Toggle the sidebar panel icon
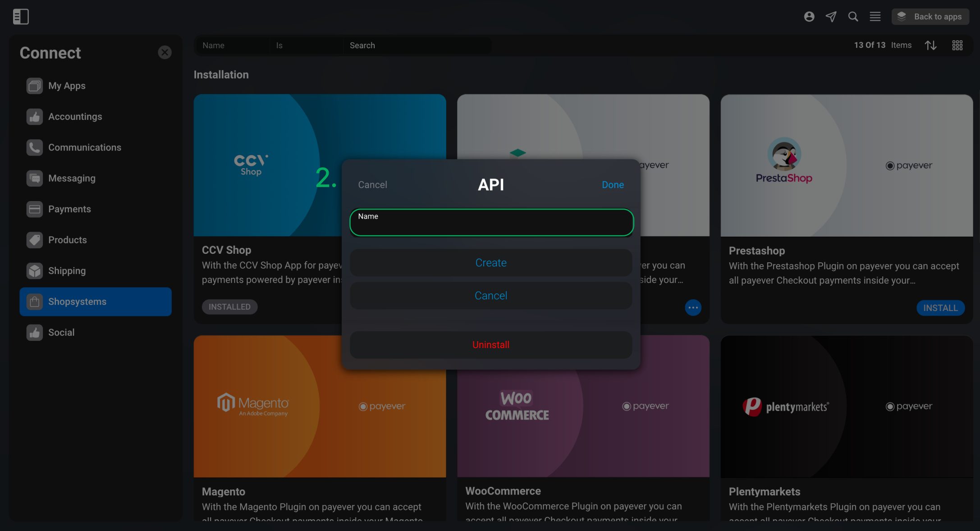Viewport: 980px width, 531px height. [21, 17]
